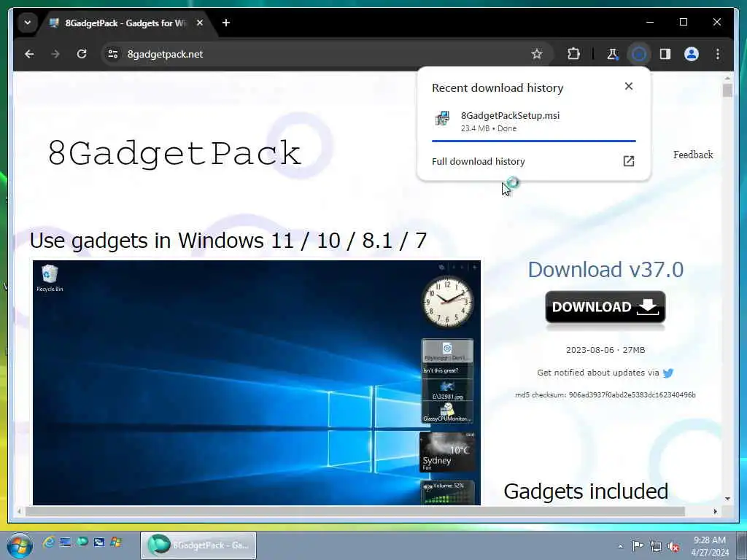Select the 8GadgetPack taskbar button
747x560 pixels.
pos(198,545)
